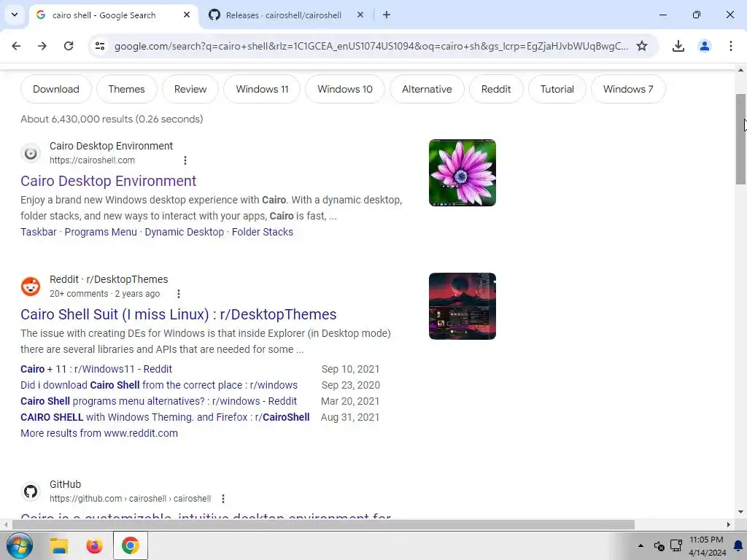
Task: Click the muted volume tray icon
Action: (x=659, y=545)
